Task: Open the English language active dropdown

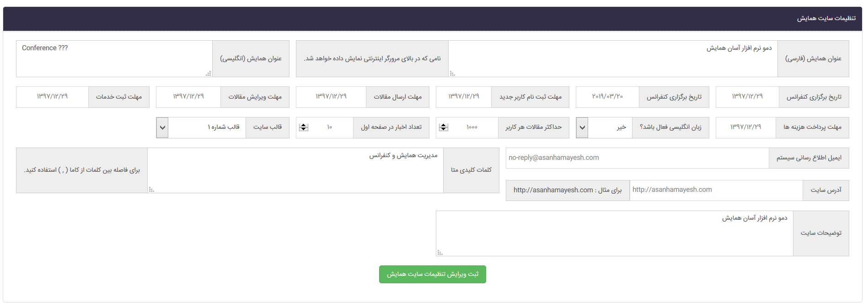Action: point(582,127)
